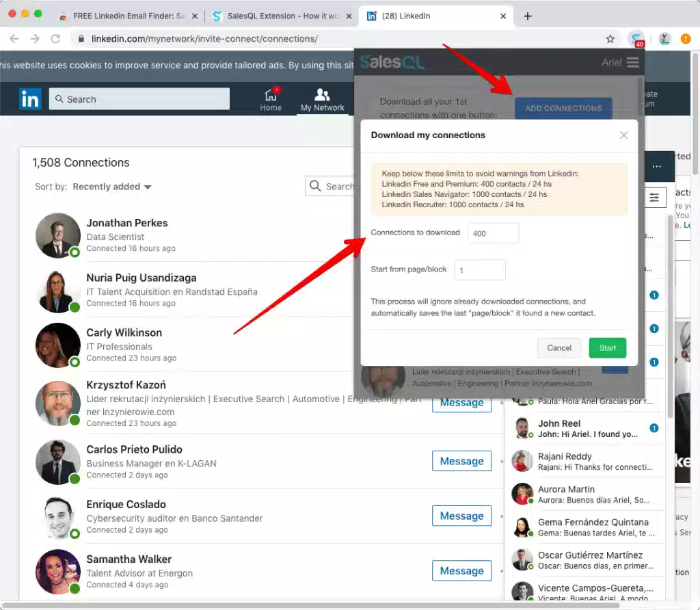Close the SalesQL Extension tab

(x=349, y=16)
